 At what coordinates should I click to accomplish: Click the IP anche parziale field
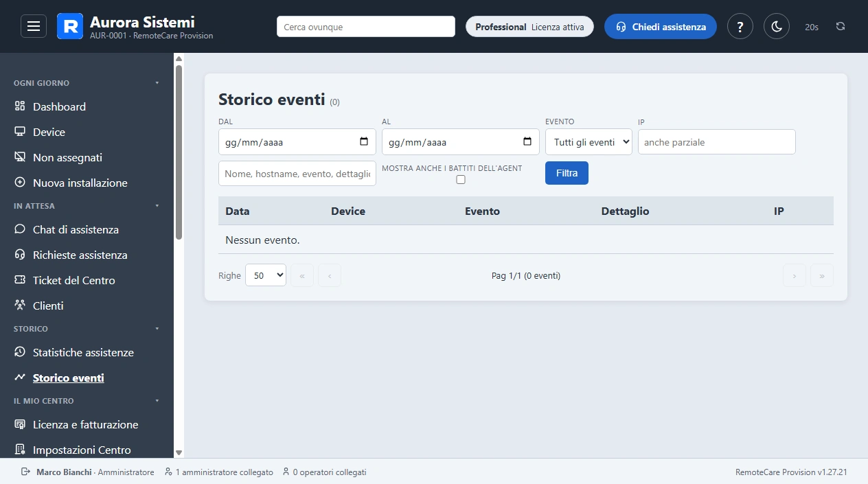click(717, 142)
